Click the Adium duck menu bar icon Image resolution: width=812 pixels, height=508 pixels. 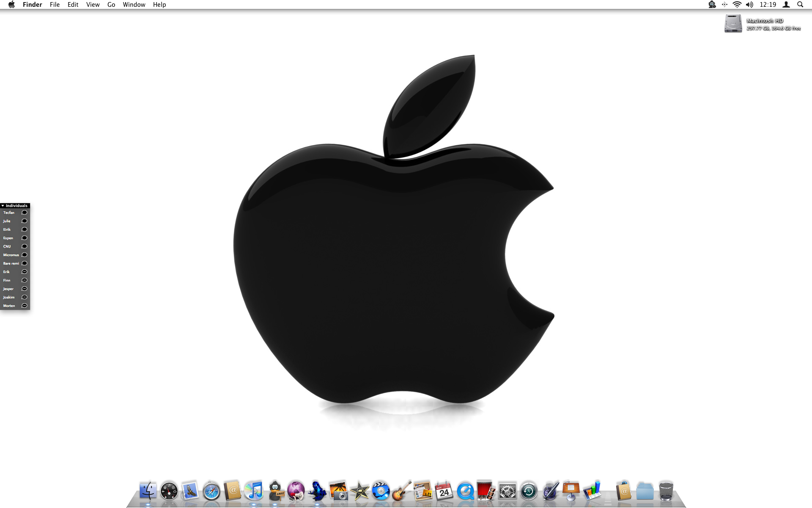pos(712,5)
